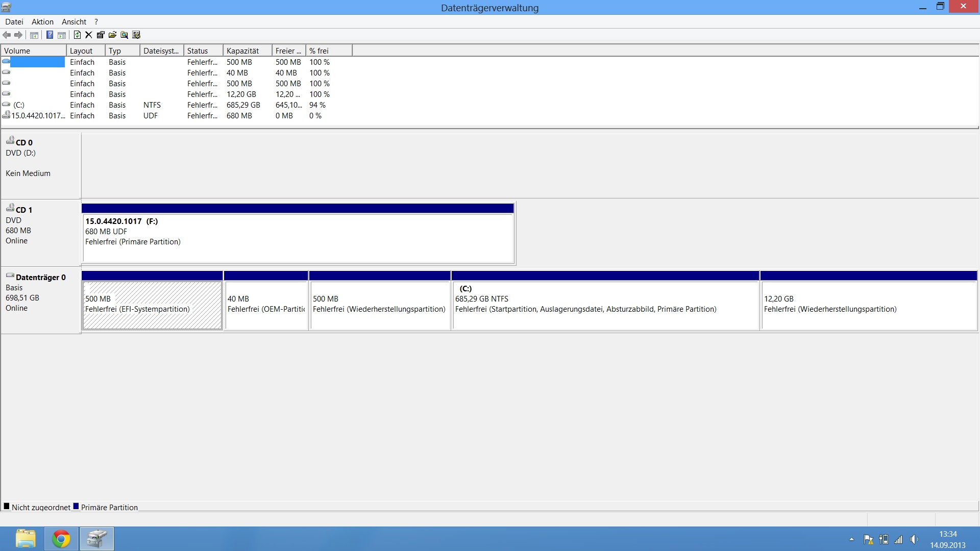Image resolution: width=980 pixels, height=551 pixels.
Task: Click the Refresh toolbar icon
Action: click(77, 35)
